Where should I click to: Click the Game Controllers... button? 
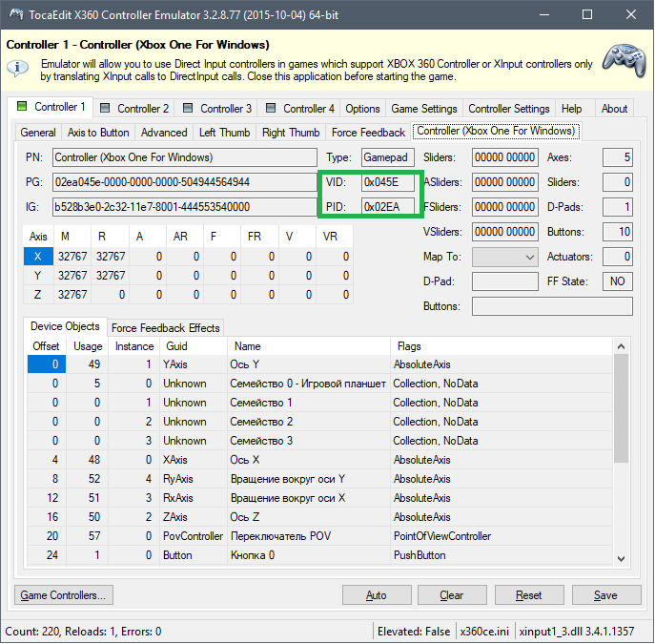click(x=64, y=595)
